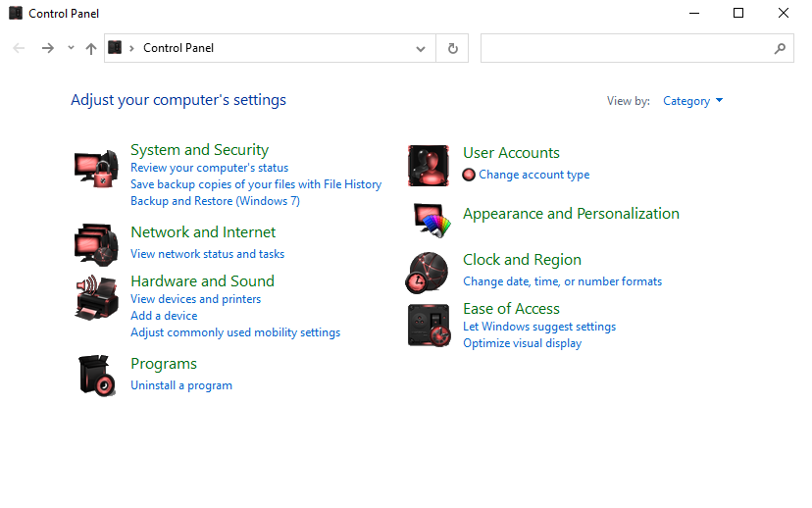Refresh the Control Panel view
This screenshot has height=508, width=812.
452,48
